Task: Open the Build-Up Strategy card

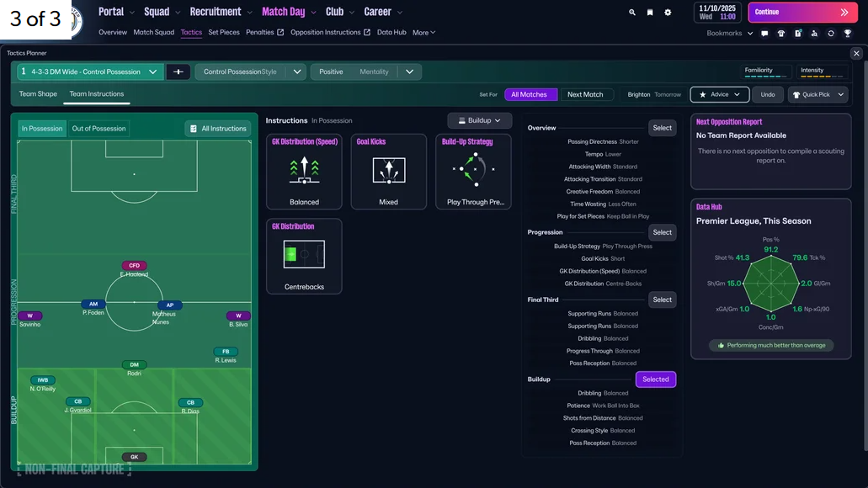Action: 473,172
